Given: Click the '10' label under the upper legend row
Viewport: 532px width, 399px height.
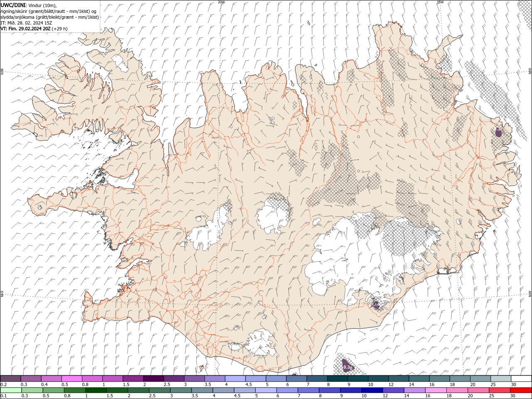Looking at the screenshot, I should (370, 384).
